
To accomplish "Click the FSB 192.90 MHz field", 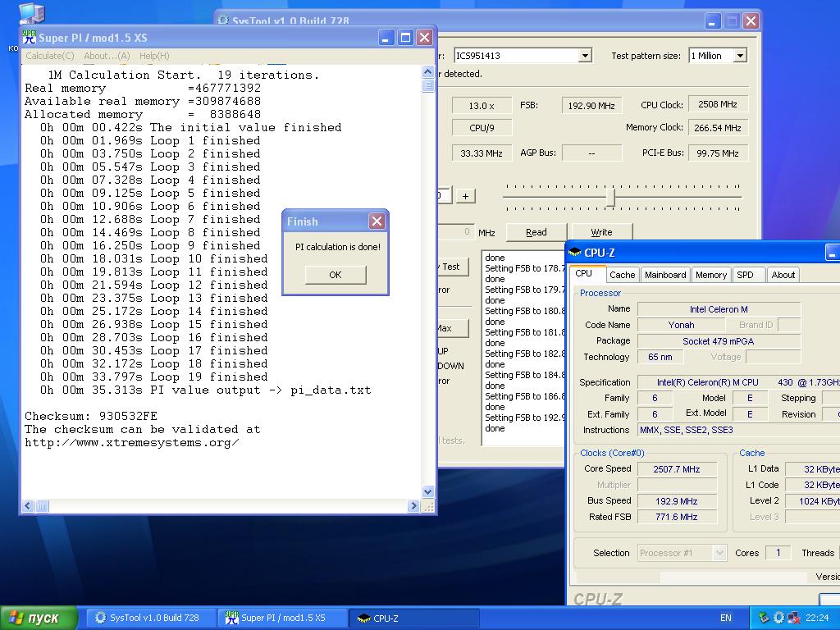I will pyautogui.click(x=591, y=106).
